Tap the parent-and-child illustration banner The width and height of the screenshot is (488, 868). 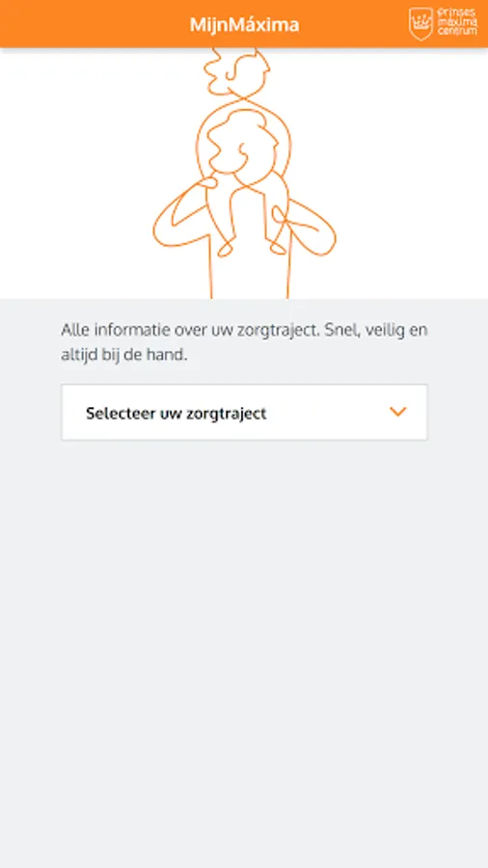tap(244, 174)
